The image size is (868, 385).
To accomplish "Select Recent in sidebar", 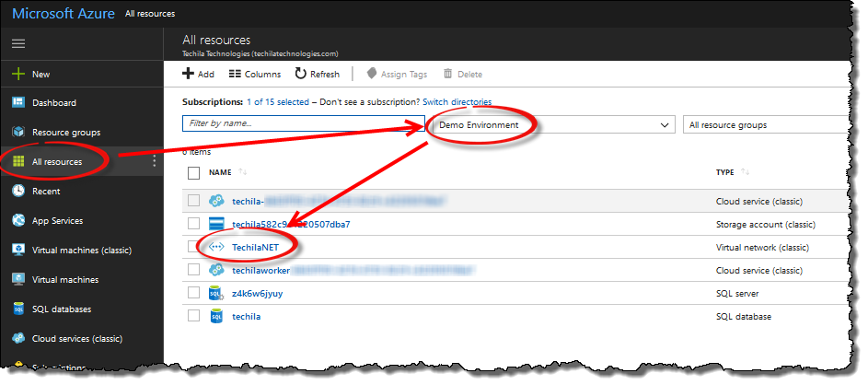I will pyautogui.click(x=82, y=191).
